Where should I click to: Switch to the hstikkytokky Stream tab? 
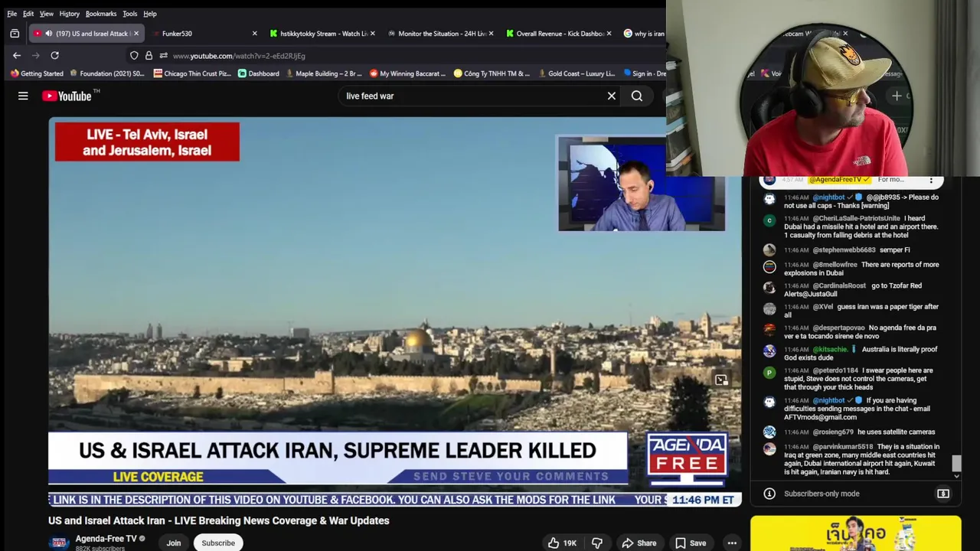322,34
